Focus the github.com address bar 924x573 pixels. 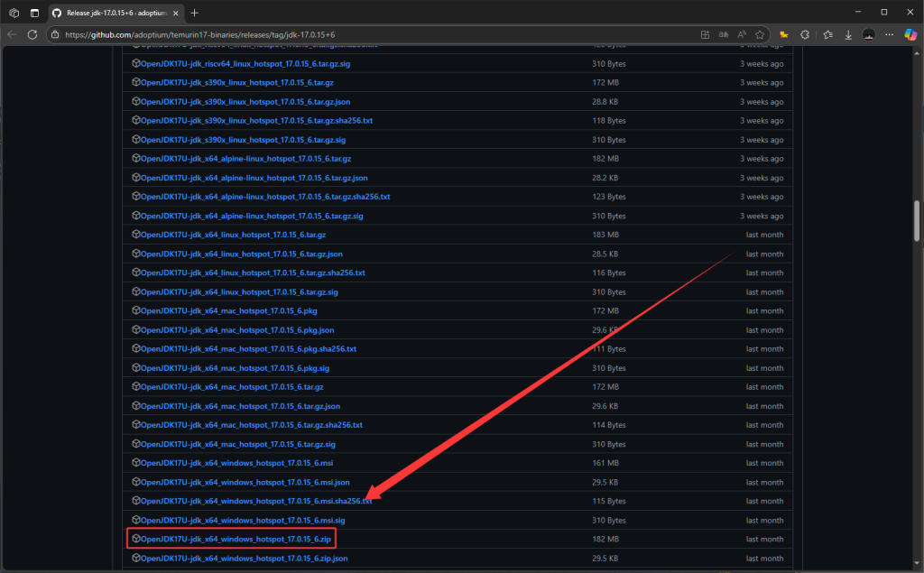click(x=377, y=35)
